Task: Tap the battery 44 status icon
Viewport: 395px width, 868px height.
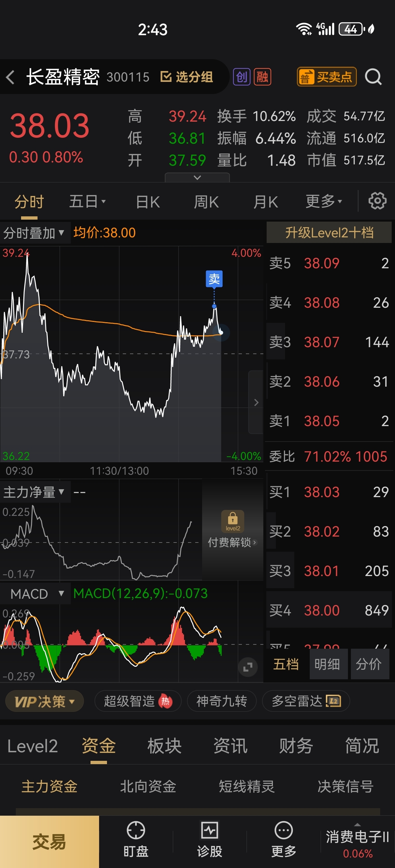Action: 352,29
